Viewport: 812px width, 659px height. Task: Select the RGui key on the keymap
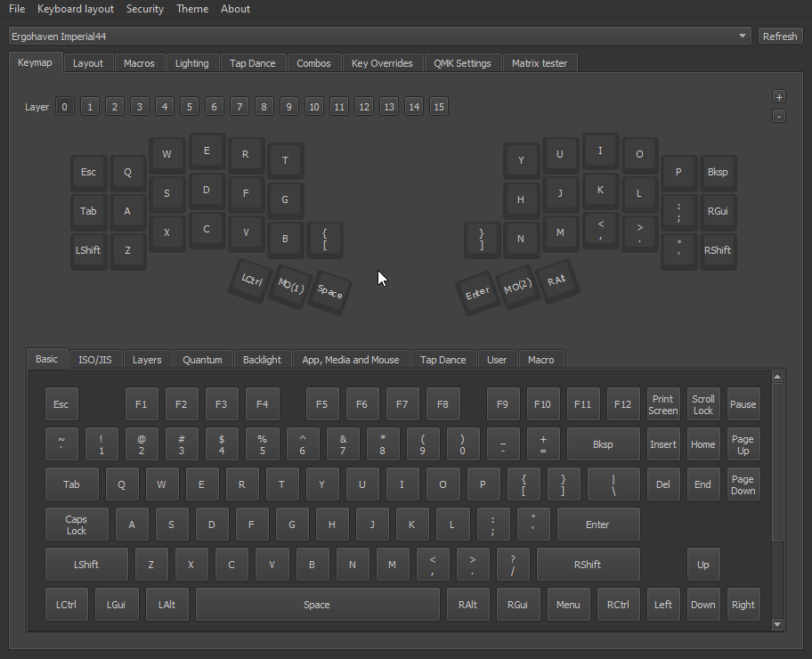[x=718, y=211]
